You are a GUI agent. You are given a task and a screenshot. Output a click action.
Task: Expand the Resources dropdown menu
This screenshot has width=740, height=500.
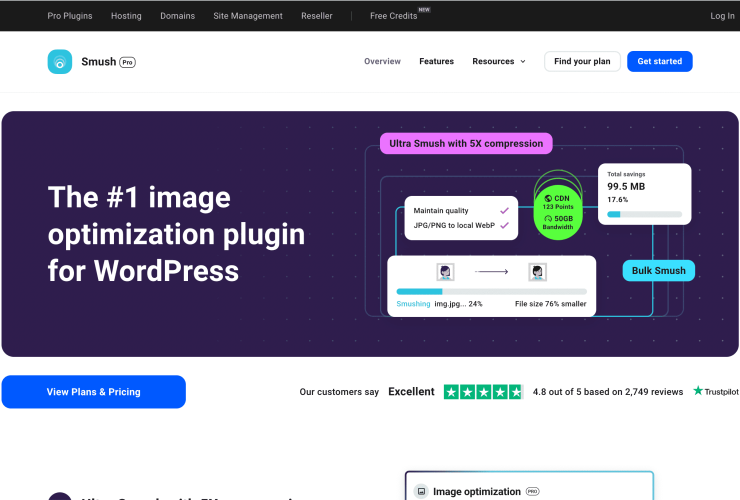(x=499, y=62)
